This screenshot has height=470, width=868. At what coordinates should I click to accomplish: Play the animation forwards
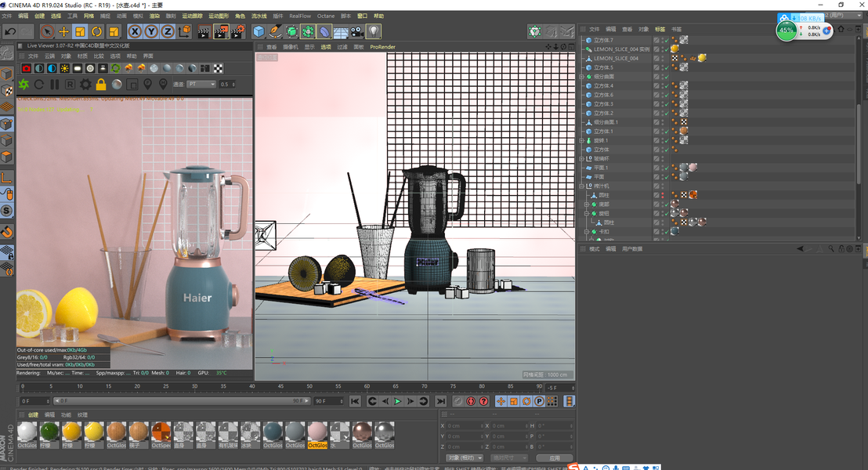coord(397,401)
